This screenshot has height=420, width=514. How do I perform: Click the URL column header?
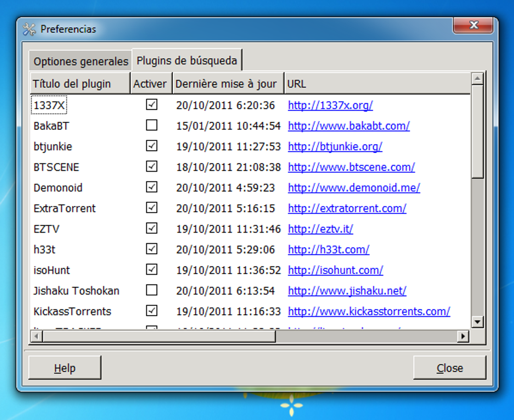click(377, 84)
